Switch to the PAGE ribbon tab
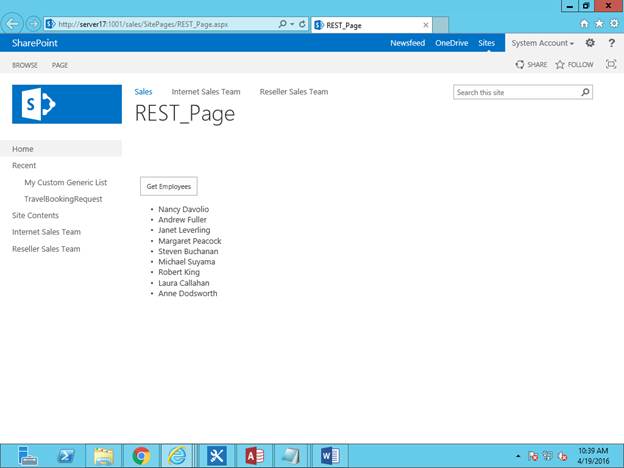The width and height of the screenshot is (624, 468). tap(60, 65)
